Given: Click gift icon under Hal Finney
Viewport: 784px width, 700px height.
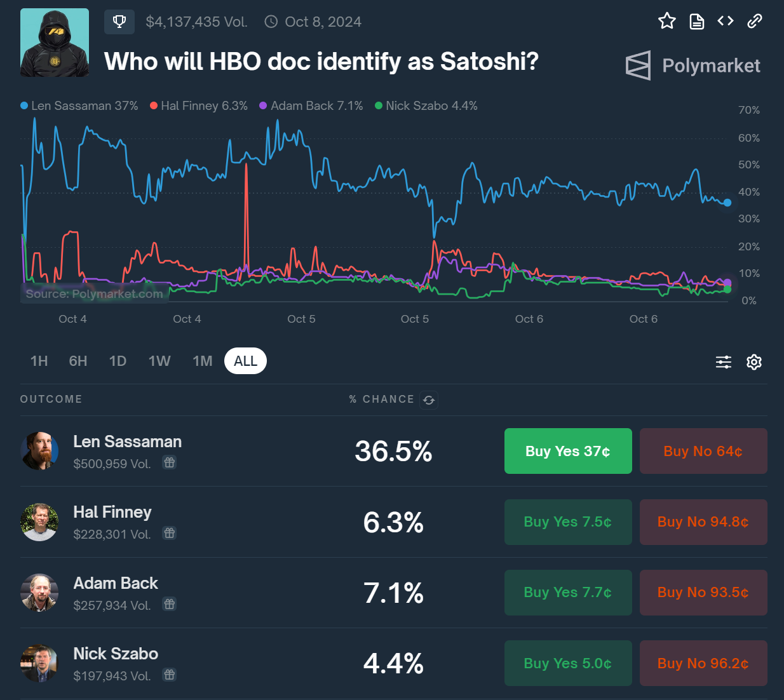Looking at the screenshot, I should (169, 533).
